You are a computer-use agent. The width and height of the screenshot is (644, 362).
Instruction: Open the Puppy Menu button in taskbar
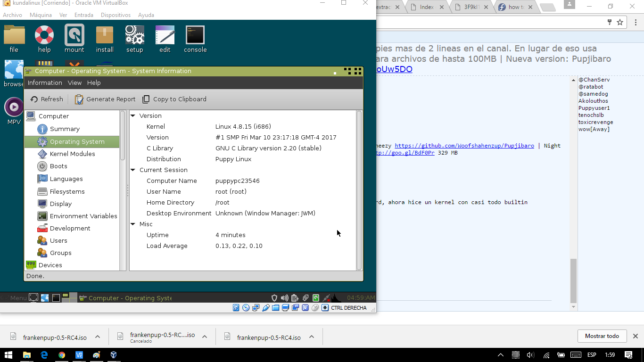15,298
